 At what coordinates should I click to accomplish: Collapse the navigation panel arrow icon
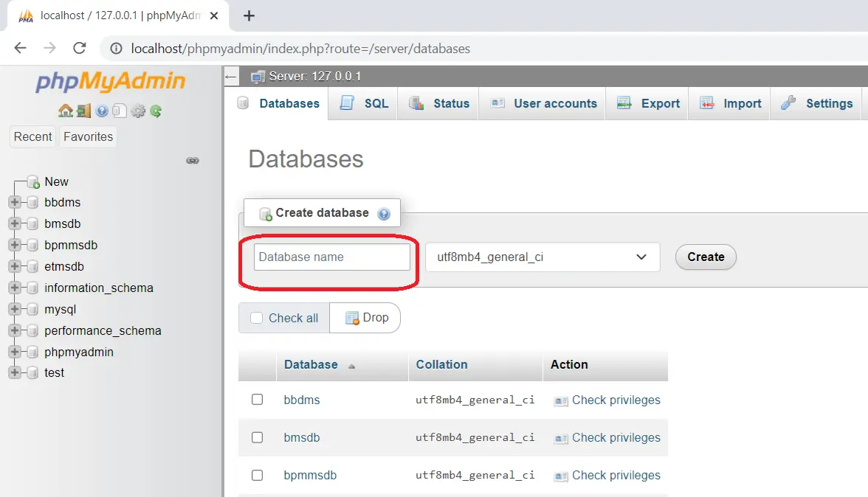point(231,77)
